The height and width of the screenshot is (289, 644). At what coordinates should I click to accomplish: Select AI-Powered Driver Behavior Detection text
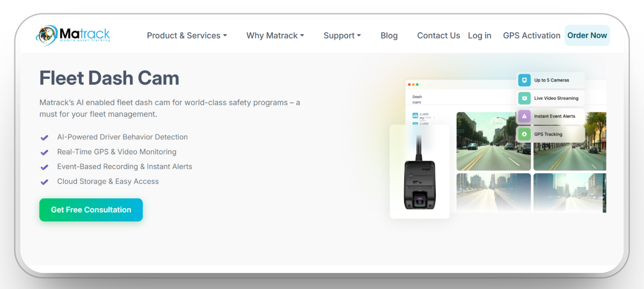(122, 137)
